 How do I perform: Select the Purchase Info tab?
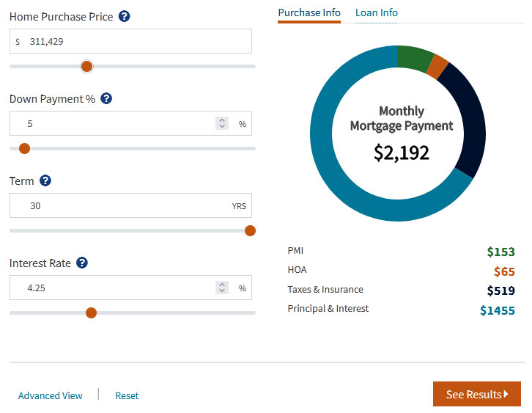[x=309, y=13]
